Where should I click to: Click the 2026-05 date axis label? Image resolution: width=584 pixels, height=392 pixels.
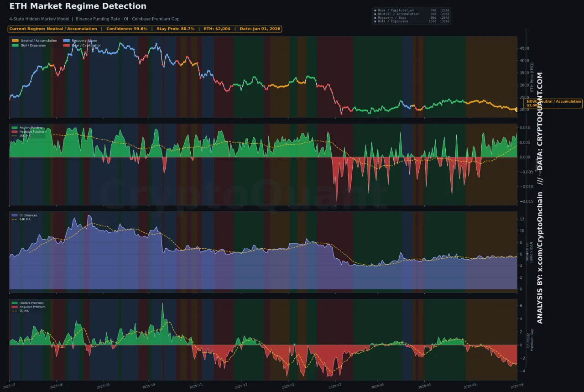470,385
